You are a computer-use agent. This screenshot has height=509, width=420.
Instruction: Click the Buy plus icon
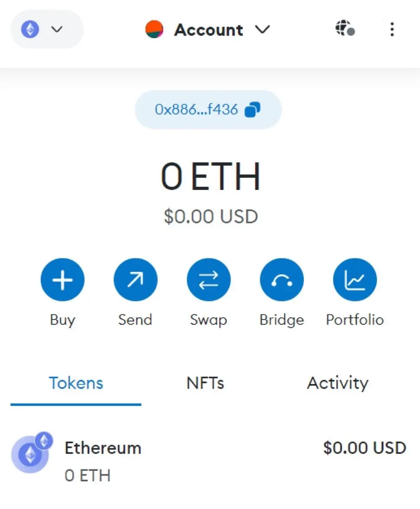[x=62, y=280]
